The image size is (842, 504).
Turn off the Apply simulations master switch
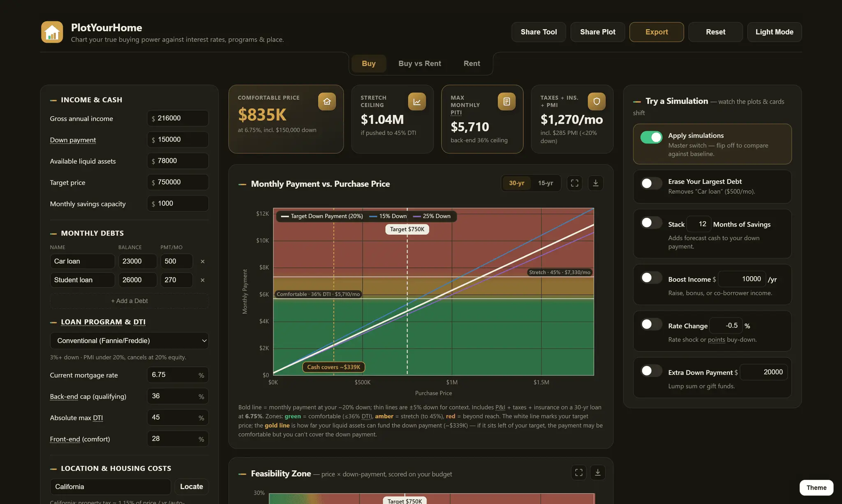click(651, 137)
